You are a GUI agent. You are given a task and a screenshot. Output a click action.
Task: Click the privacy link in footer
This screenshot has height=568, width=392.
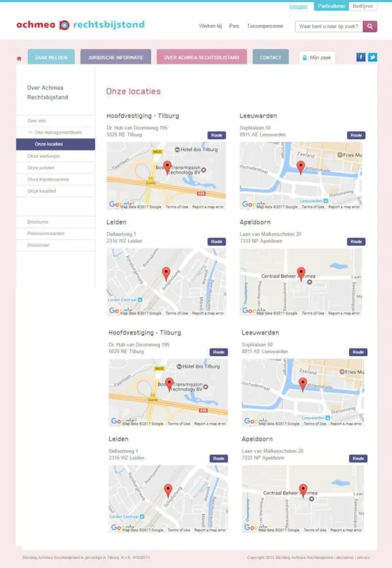coord(363,558)
